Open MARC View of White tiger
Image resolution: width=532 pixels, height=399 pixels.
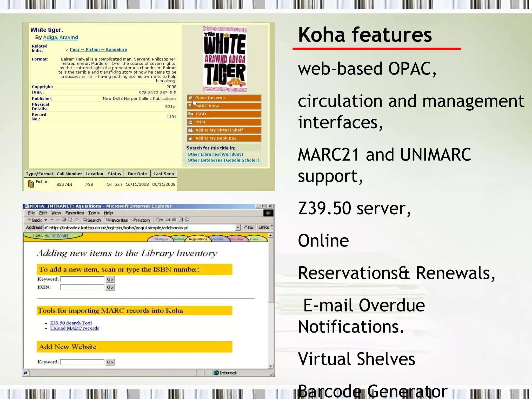224,106
